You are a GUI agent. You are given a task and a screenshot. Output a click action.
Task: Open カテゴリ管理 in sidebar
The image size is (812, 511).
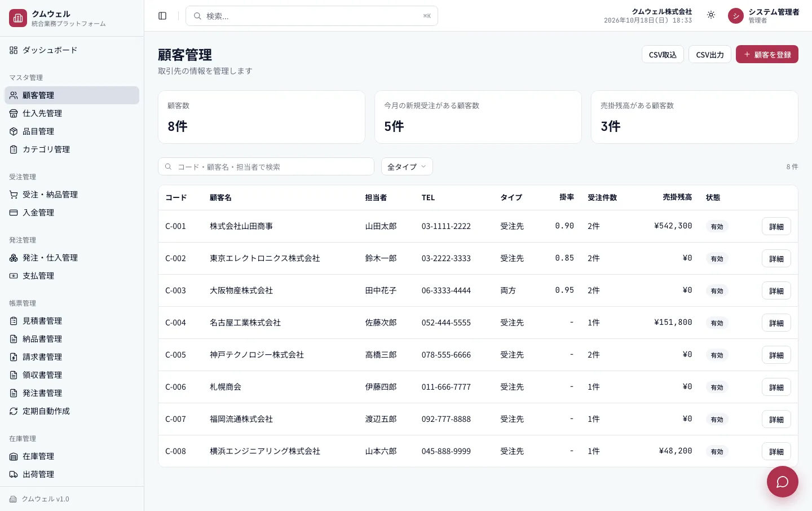pos(72,149)
